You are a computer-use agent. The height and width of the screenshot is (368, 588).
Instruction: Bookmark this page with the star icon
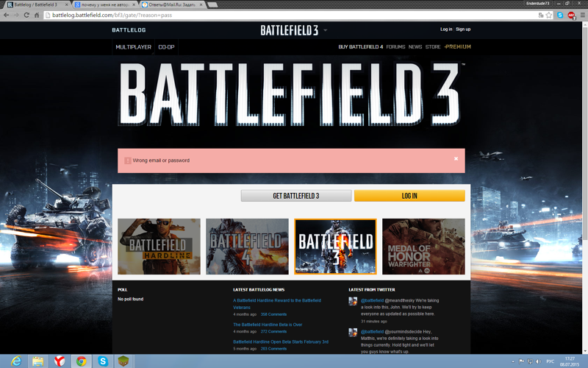click(549, 15)
